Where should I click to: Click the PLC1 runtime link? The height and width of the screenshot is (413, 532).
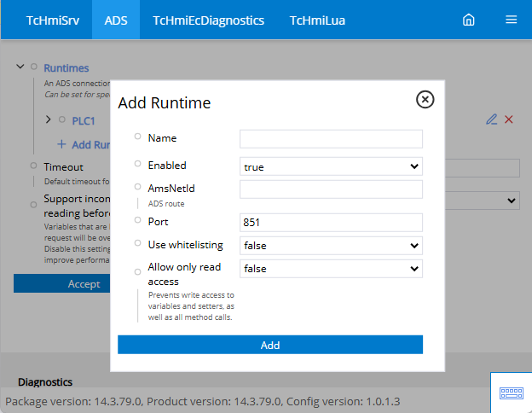click(x=84, y=121)
